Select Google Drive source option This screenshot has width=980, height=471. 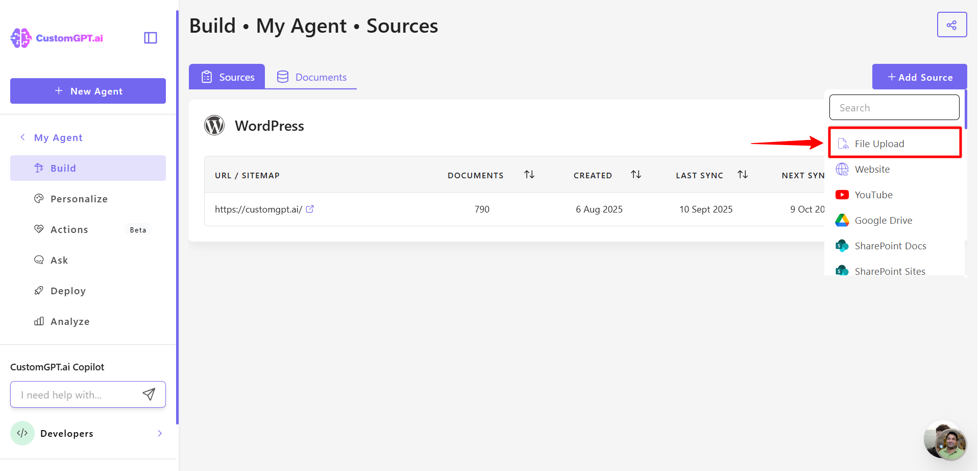coord(895,220)
